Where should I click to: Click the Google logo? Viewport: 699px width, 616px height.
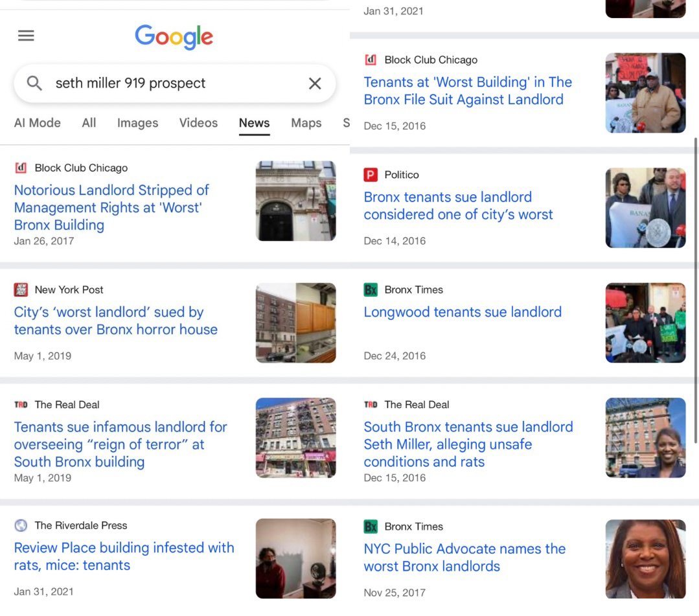(174, 36)
